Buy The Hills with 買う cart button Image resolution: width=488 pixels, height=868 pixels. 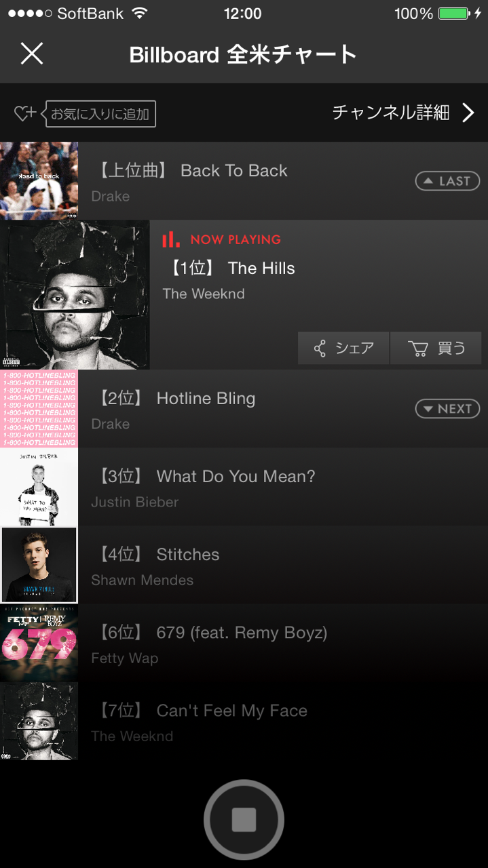click(x=436, y=349)
